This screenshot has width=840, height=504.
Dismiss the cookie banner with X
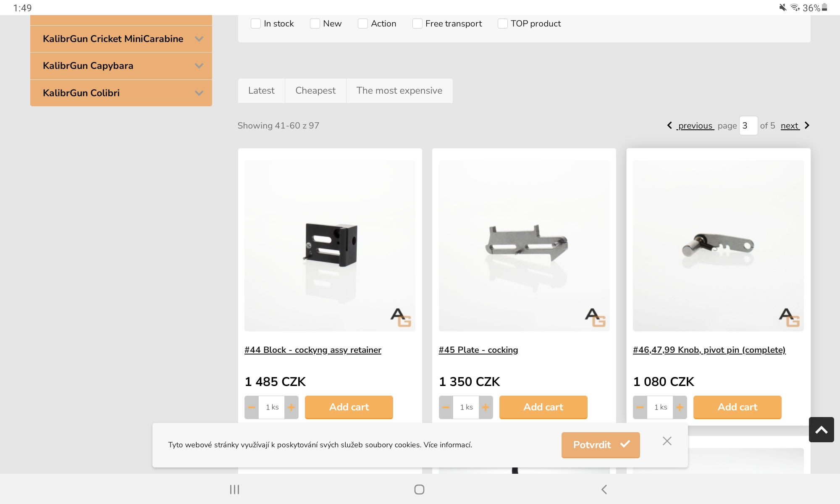click(x=667, y=441)
